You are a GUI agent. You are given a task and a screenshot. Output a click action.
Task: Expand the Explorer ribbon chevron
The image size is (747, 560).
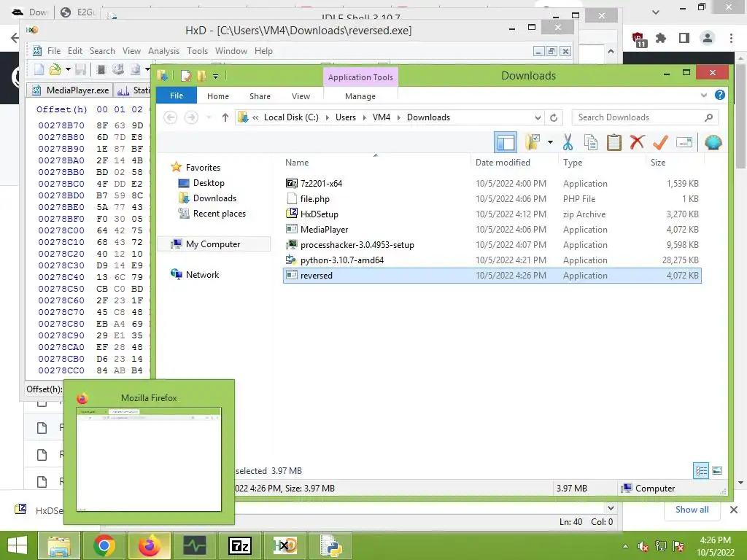tap(704, 96)
